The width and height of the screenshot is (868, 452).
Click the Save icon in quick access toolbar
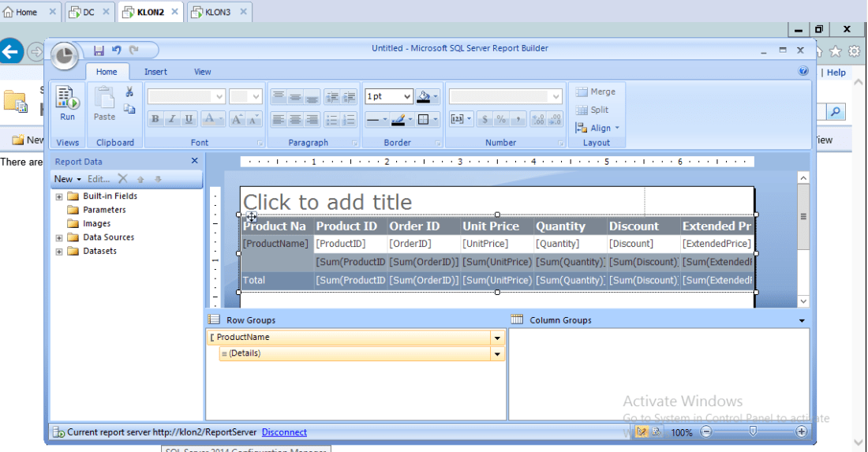(x=99, y=50)
